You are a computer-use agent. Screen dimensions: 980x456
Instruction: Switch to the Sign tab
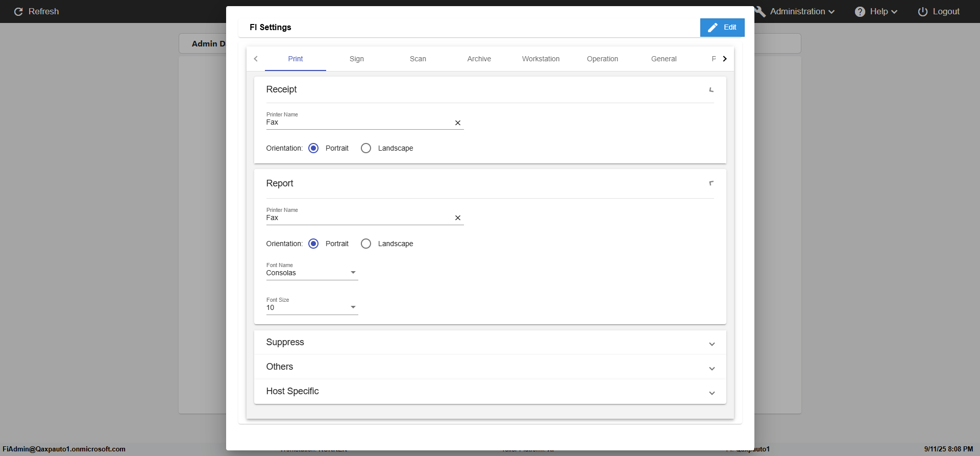pos(356,59)
